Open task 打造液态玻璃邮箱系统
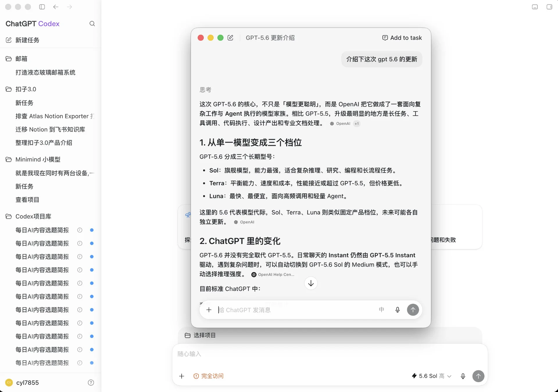The image size is (558, 392). coord(45,72)
